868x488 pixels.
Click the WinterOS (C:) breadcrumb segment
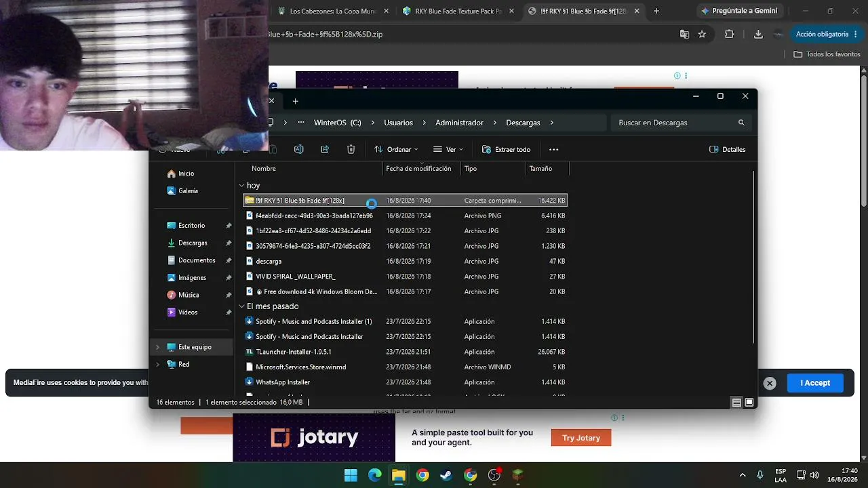pyautogui.click(x=338, y=123)
